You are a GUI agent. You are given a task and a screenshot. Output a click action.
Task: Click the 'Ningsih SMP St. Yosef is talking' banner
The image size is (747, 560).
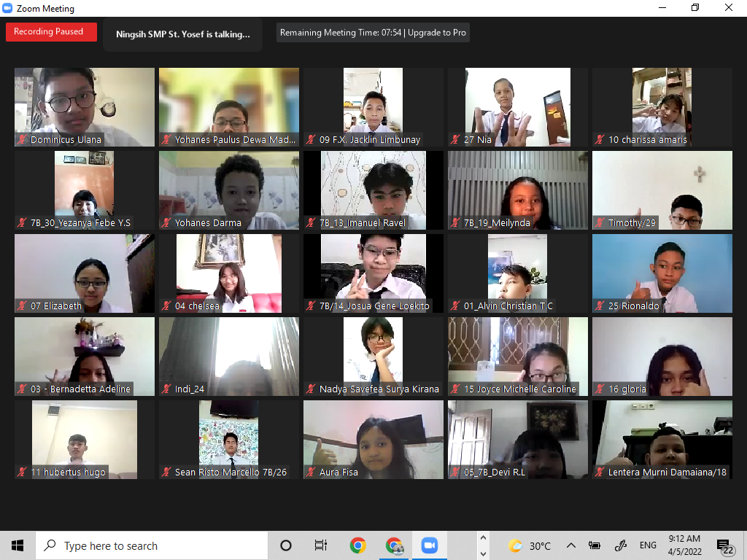pyautogui.click(x=183, y=34)
